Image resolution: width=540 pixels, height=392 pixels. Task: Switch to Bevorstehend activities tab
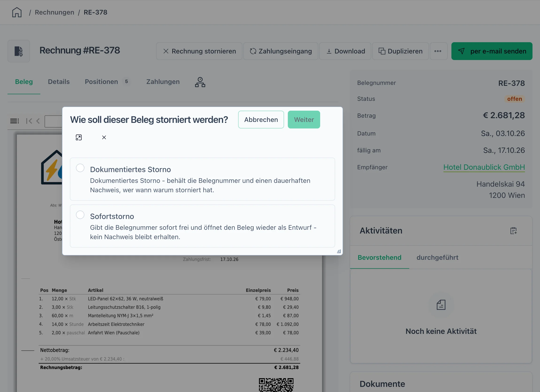coord(379,257)
